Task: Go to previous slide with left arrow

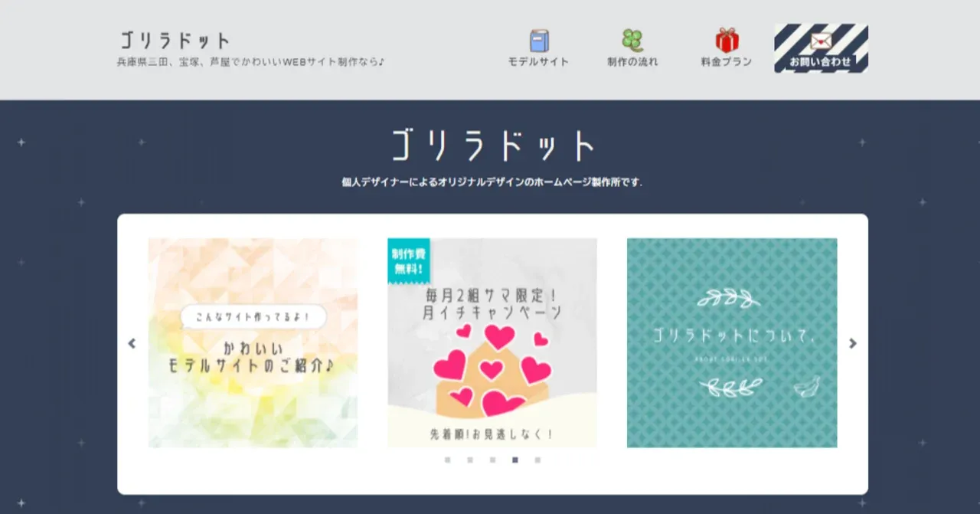Action: point(132,343)
